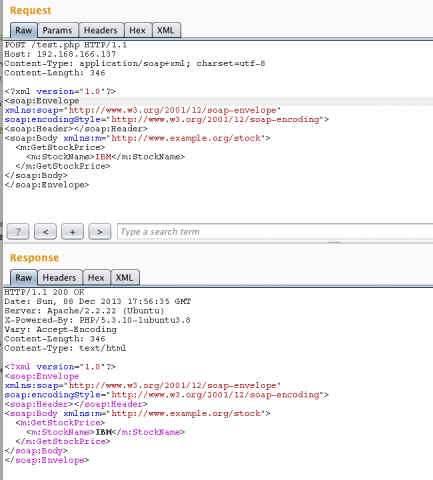
Task: Click Server: Apache/2.2.22 (Ubuntu) line
Action: click(x=84, y=311)
